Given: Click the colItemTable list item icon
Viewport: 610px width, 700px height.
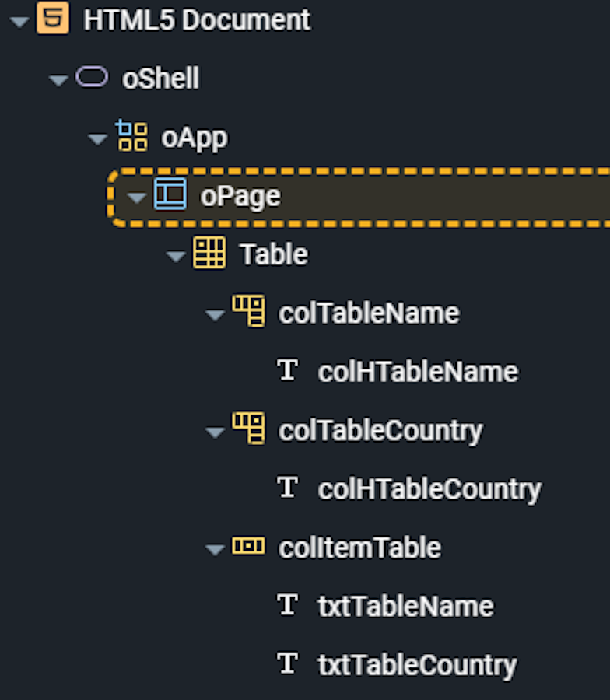Looking at the screenshot, I should click(x=248, y=545).
